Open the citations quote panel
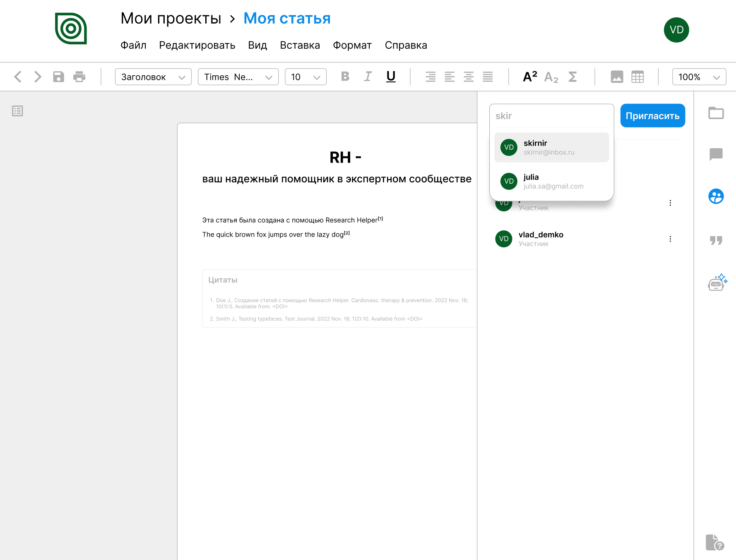 pyautogui.click(x=716, y=240)
